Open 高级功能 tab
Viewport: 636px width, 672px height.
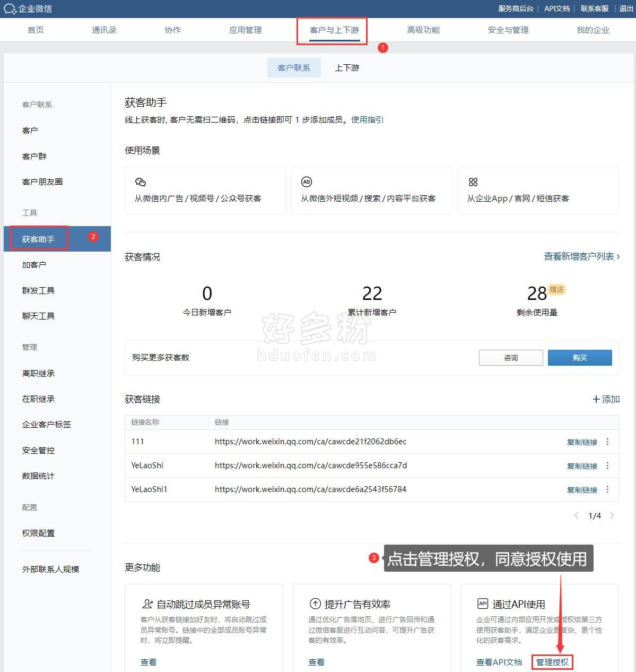pyautogui.click(x=423, y=30)
